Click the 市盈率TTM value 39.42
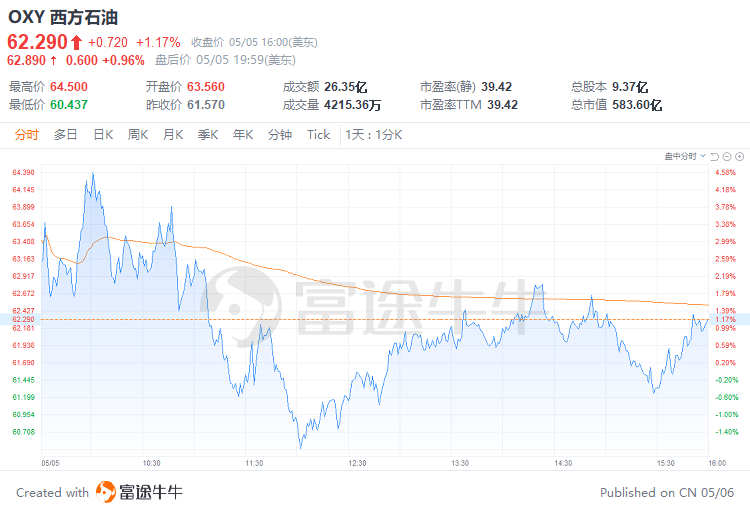This screenshot has width=750, height=513. pos(503,105)
